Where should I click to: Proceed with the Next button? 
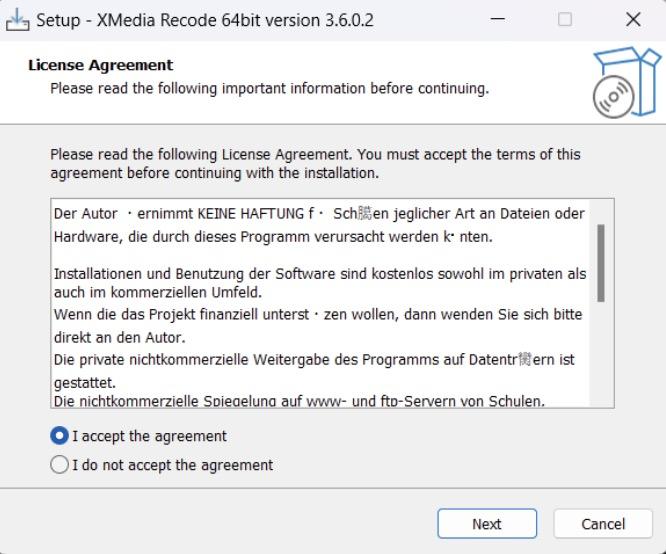[487, 524]
